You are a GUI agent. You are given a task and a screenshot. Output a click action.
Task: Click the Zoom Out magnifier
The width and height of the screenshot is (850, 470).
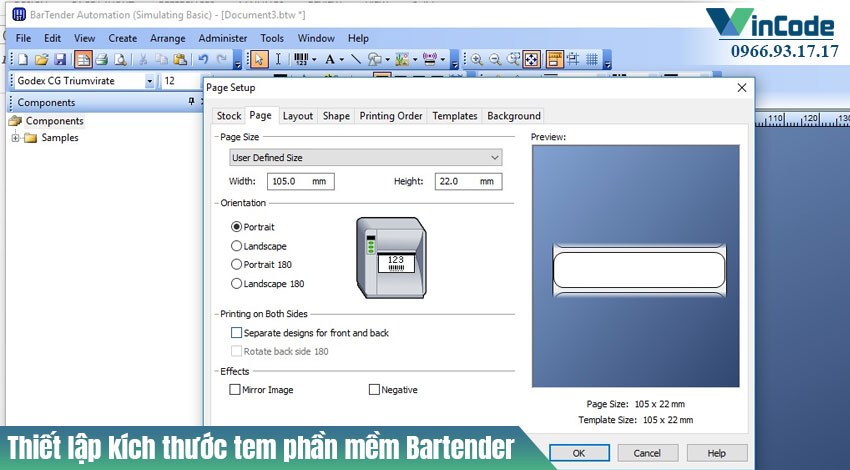point(495,59)
